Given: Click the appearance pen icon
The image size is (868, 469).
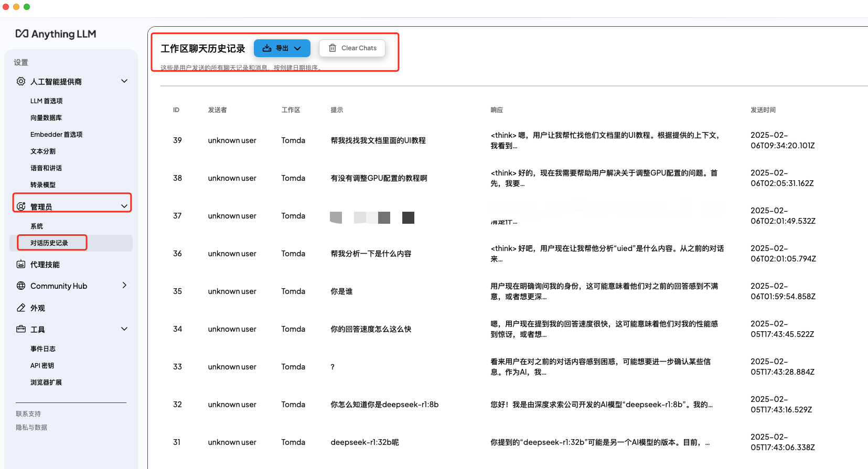Looking at the screenshot, I should pyautogui.click(x=21, y=308).
